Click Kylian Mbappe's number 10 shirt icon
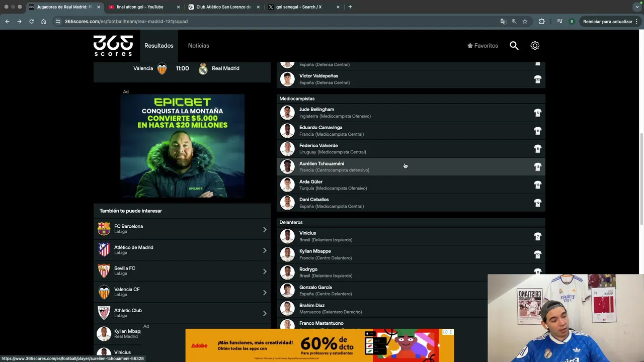Screen dimensions: 644x362 click(537, 254)
